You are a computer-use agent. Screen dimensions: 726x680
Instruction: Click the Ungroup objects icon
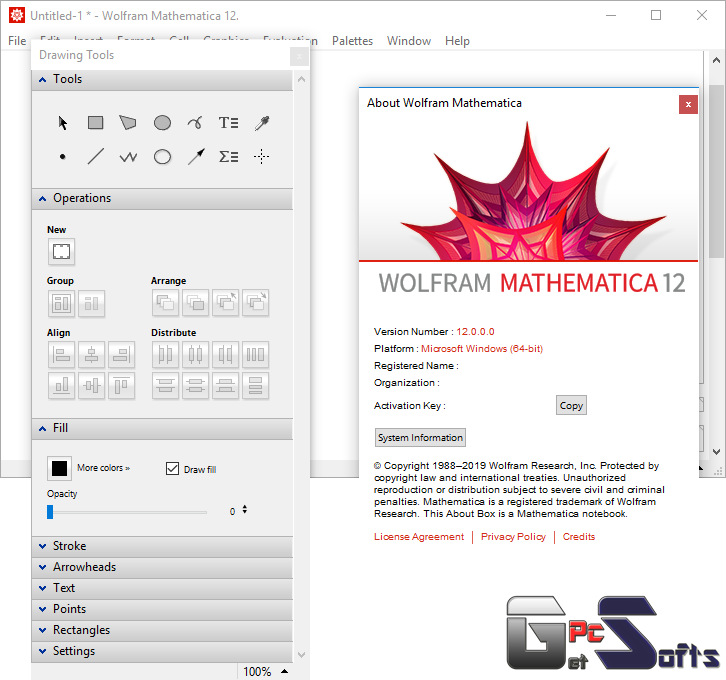(x=92, y=304)
